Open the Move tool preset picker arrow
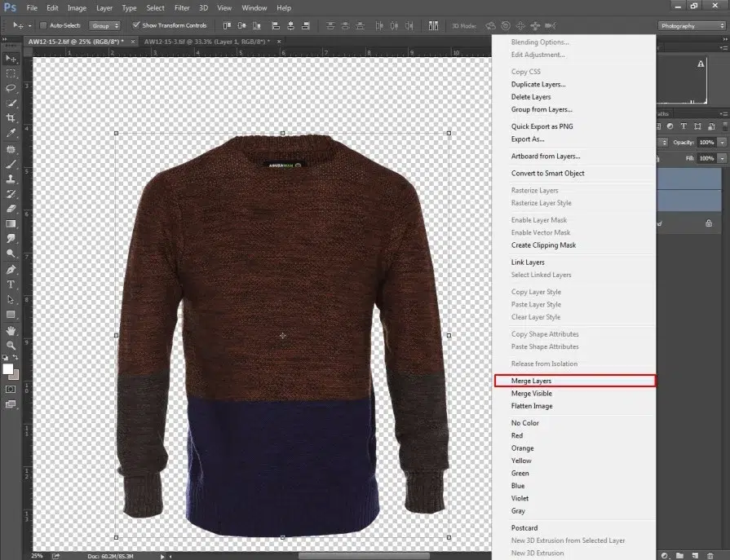The width and height of the screenshot is (730, 560). (30, 26)
